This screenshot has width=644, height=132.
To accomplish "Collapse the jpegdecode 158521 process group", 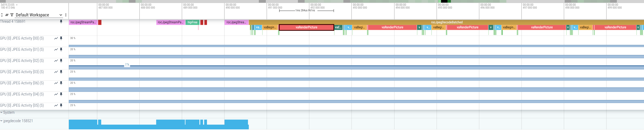I will click(1, 121).
